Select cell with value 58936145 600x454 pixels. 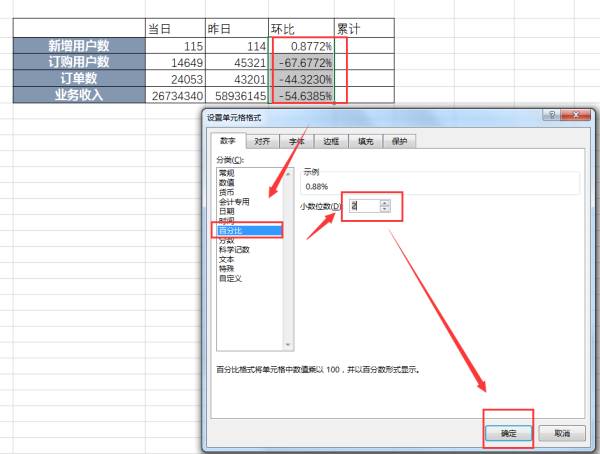[237, 95]
